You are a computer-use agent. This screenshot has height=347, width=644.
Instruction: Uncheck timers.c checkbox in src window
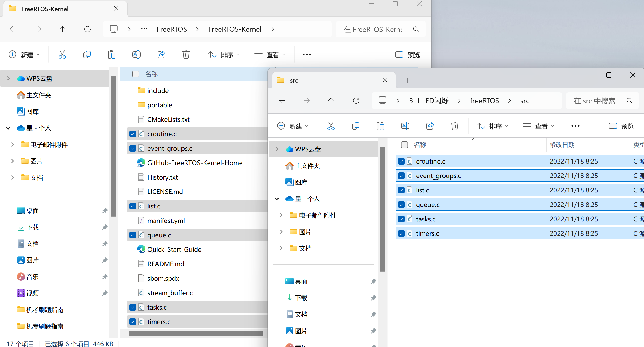tap(401, 233)
